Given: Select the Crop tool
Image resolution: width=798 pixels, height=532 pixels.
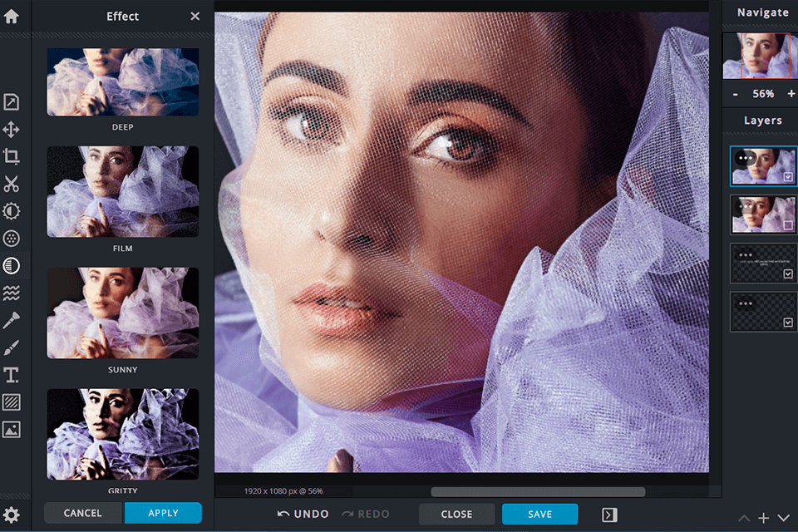Looking at the screenshot, I should [x=11, y=156].
